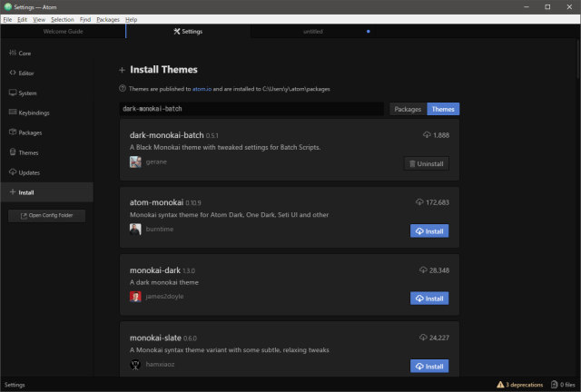Open Keybindings settings section
This screenshot has height=392, width=581.
pyautogui.click(x=46, y=113)
